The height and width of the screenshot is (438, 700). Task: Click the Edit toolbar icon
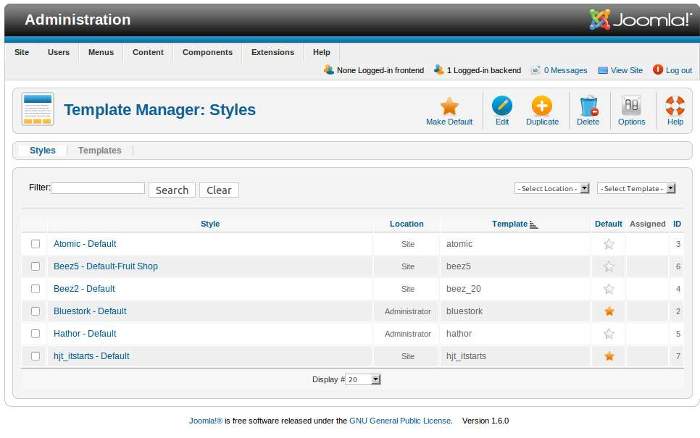[502, 105]
